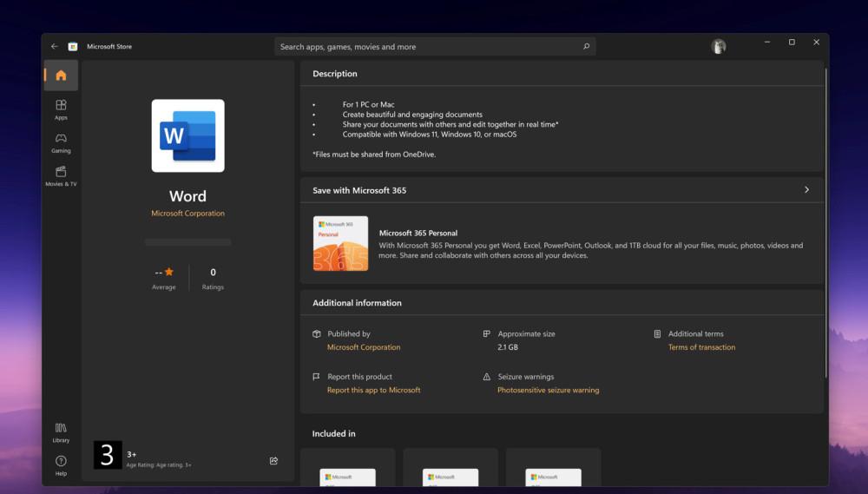Viewport: 868px width, 494px height.
Task: Click the share icon for Word
Action: pos(273,461)
